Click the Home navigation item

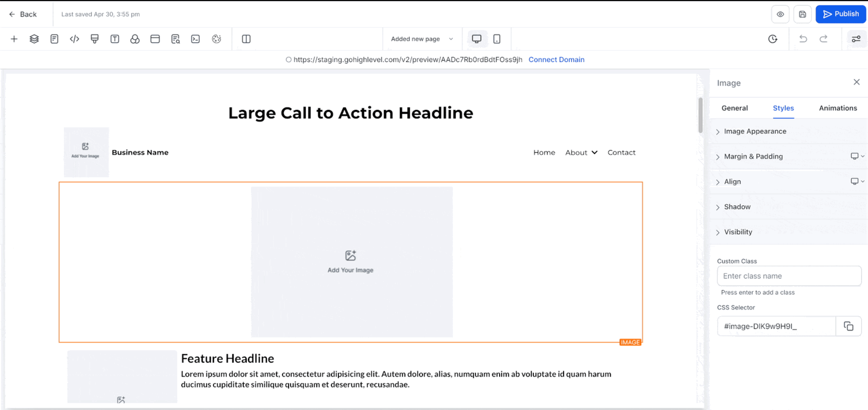click(544, 153)
